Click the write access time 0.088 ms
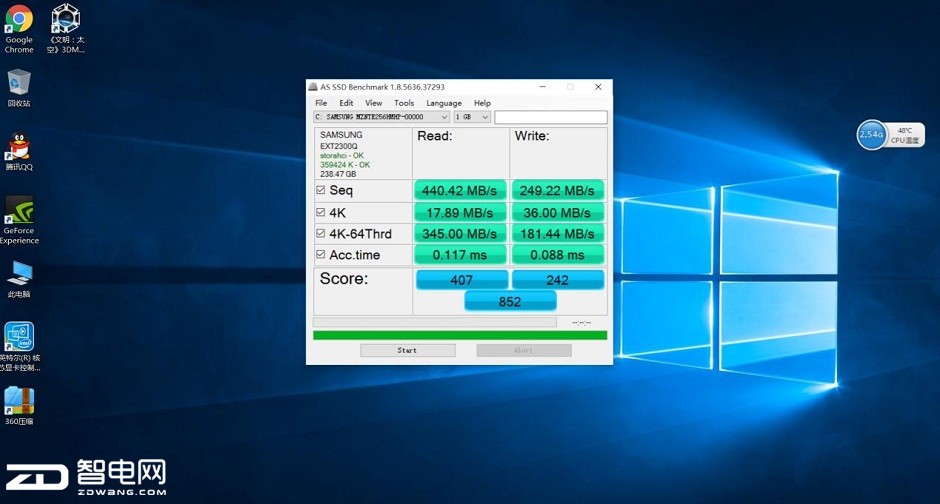This screenshot has width=940, height=504. [x=557, y=255]
